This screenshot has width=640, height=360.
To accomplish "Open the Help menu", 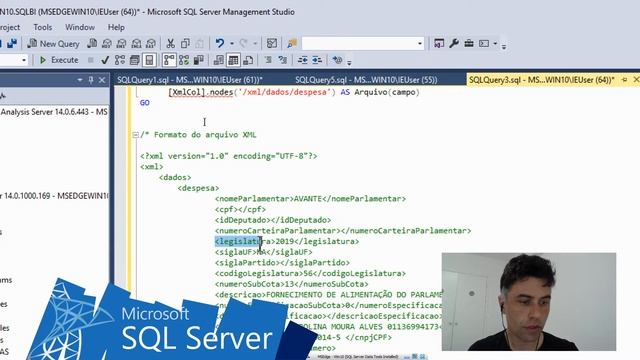I will pyautogui.click(x=116, y=27).
